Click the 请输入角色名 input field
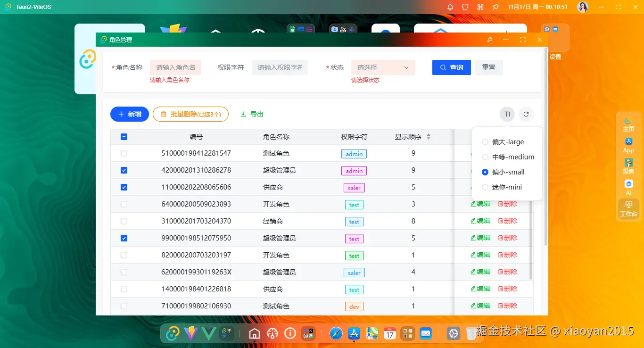This screenshot has width=644, height=348. tap(175, 67)
